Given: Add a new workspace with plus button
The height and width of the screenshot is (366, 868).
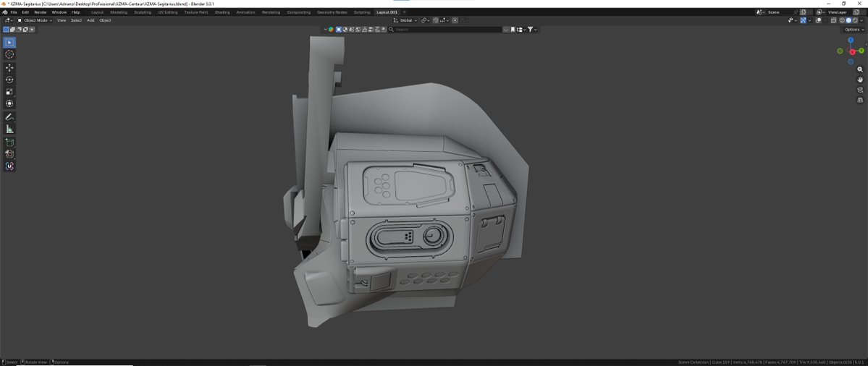Looking at the screenshot, I should 404,12.
